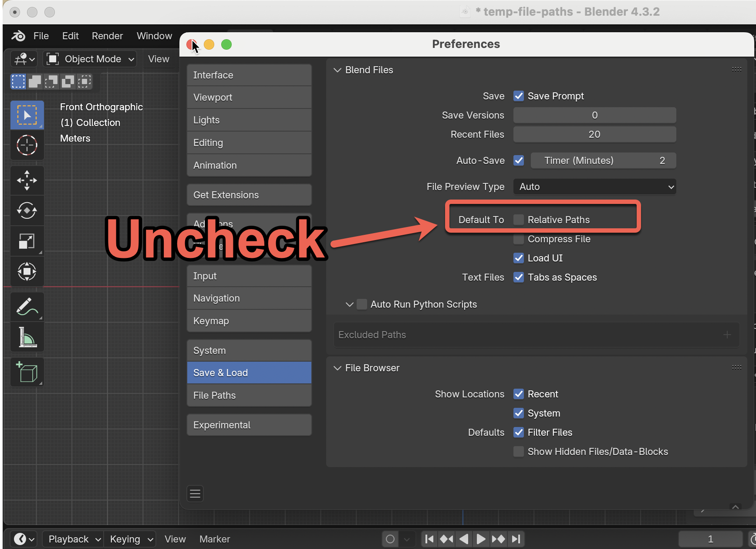Enable Show Hidden Files/Data-Blocks
The height and width of the screenshot is (549, 756).
[519, 451]
